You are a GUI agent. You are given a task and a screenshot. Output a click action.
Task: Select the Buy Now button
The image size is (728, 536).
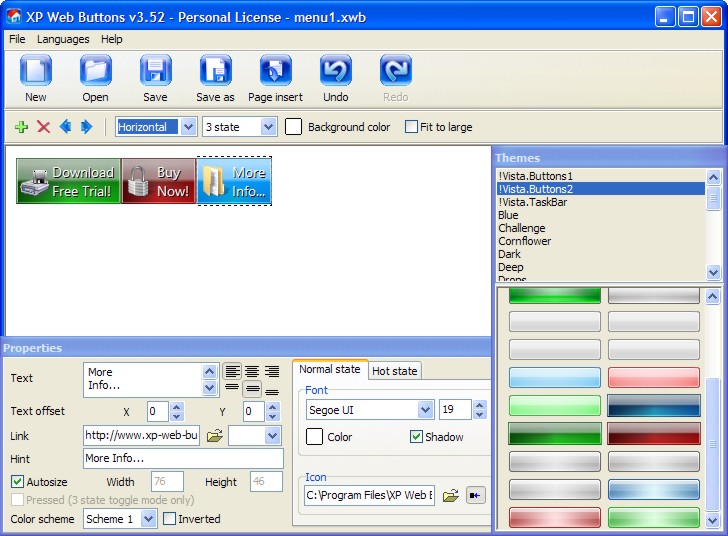[159, 181]
